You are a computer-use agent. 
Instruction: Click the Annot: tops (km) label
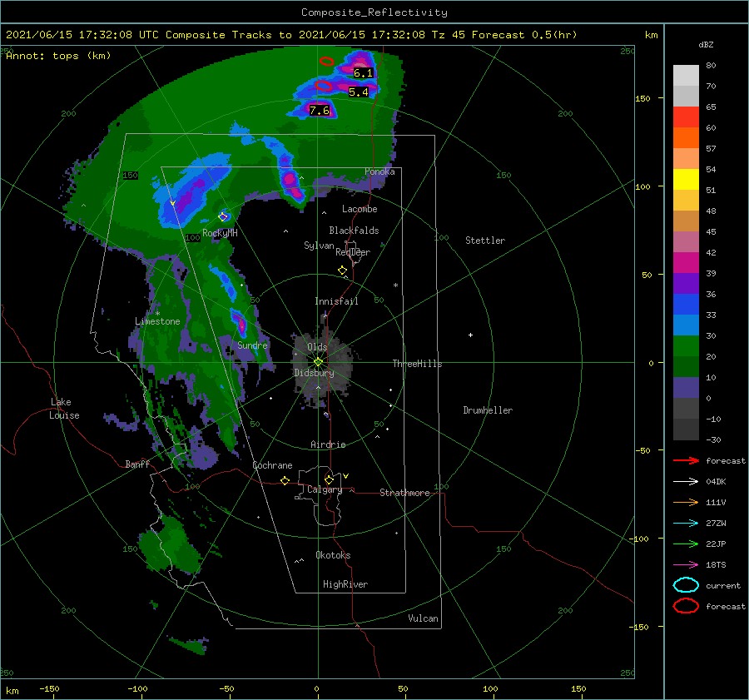tap(58, 56)
